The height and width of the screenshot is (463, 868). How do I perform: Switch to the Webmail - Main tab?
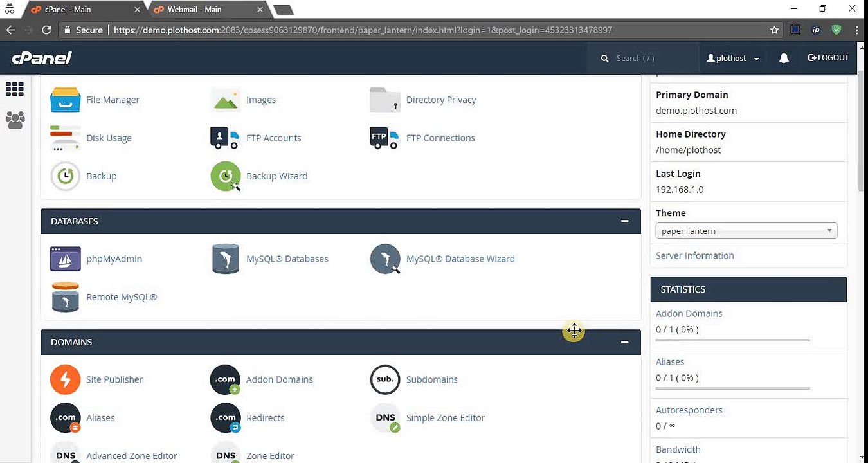pos(205,10)
